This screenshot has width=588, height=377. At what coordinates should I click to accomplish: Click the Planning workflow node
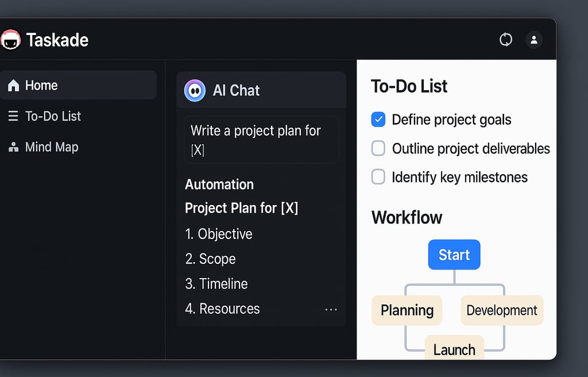click(x=407, y=310)
